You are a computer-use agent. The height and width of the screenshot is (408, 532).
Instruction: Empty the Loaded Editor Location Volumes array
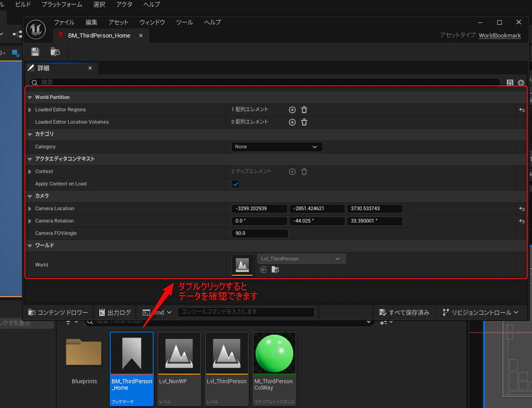click(304, 122)
